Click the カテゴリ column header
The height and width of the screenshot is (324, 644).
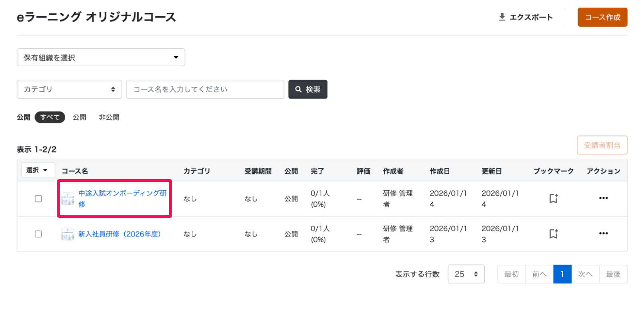197,171
